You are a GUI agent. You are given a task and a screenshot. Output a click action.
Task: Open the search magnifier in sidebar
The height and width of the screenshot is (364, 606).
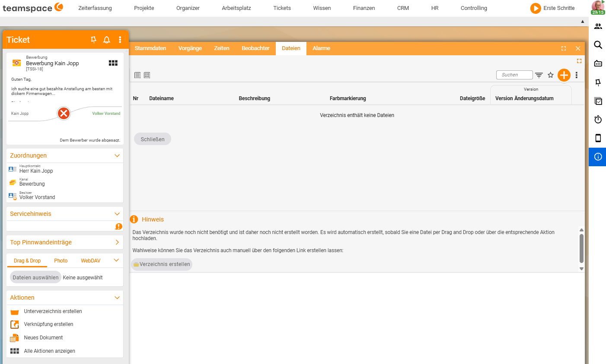pos(598,45)
